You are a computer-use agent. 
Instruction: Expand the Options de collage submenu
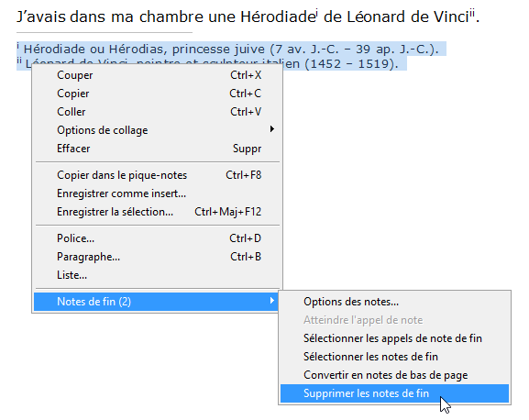[158, 130]
